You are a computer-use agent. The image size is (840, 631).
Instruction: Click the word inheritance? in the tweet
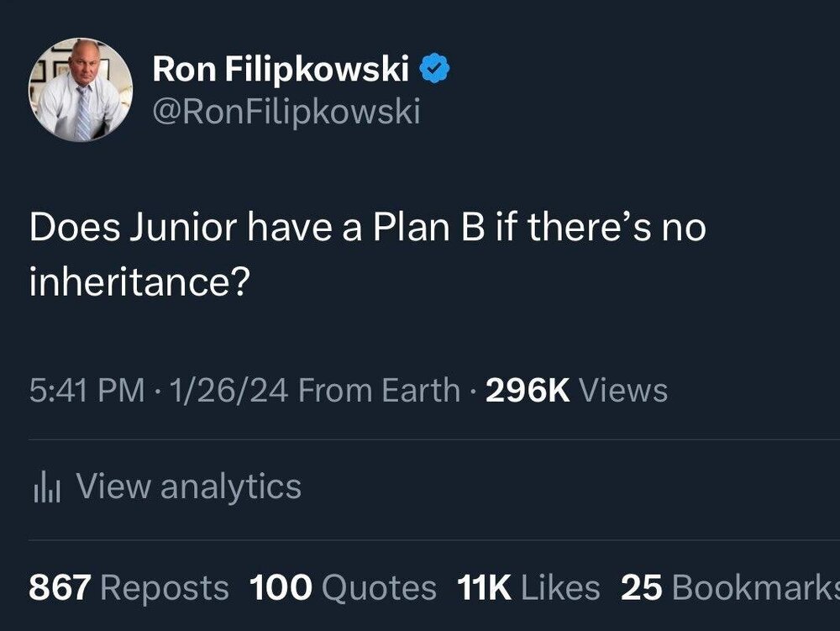(x=139, y=283)
